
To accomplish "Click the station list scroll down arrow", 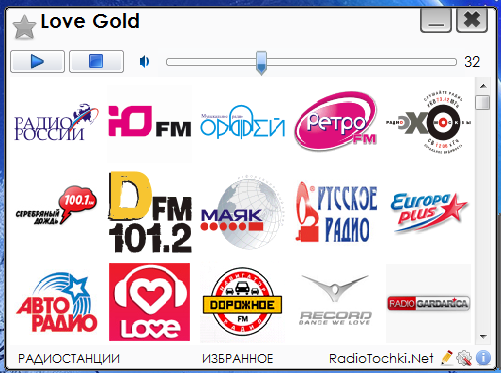I will (483, 337).
